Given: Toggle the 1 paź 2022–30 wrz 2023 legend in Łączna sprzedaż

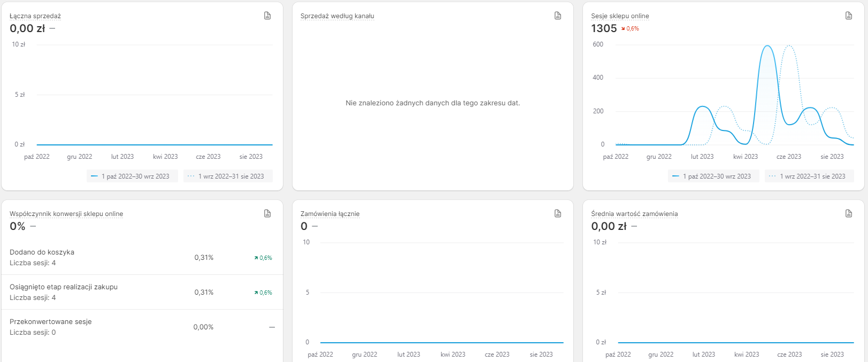Looking at the screenshot, I should click(x=132, y=176).
